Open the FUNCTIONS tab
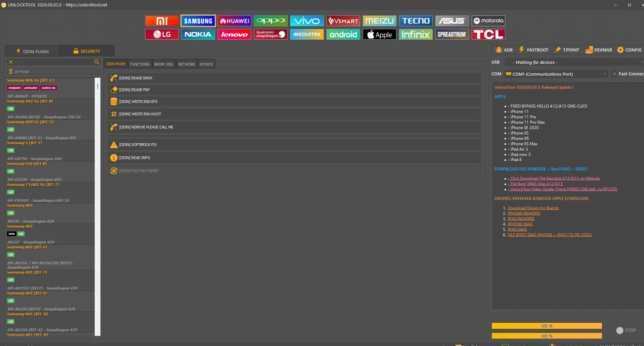The width and height of the screenshot is (644, 346). [x=140, y=64]
